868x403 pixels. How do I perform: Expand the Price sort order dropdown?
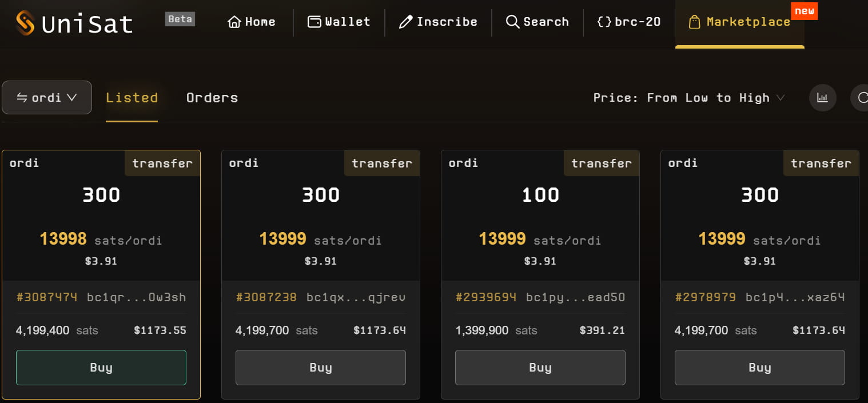[x=688, y=98]
